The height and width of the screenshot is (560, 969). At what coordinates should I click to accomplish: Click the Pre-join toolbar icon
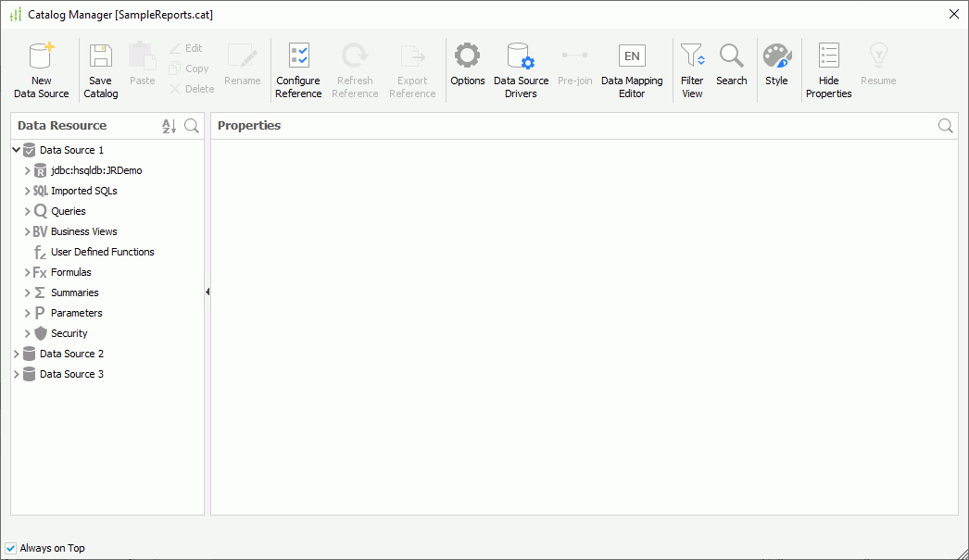(x=574, y=55)
